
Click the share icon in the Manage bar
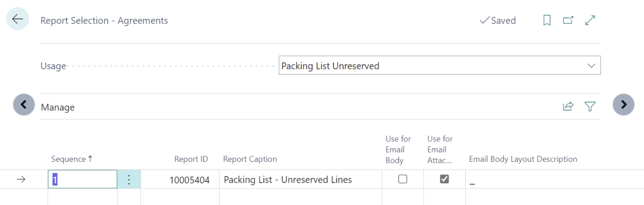[x=568, y=106]
